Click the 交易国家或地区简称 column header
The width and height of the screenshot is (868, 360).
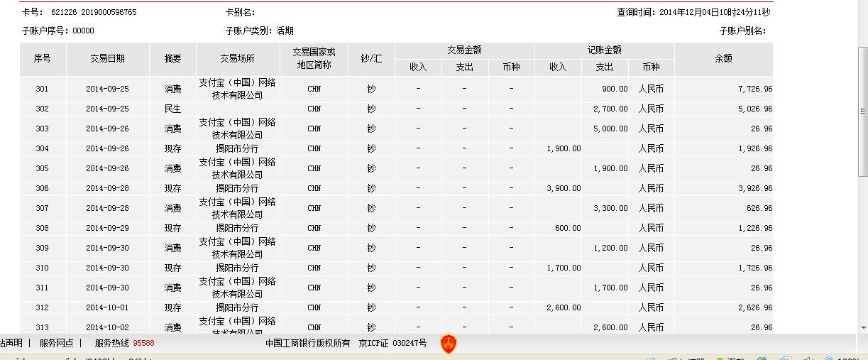coord(314,59)
